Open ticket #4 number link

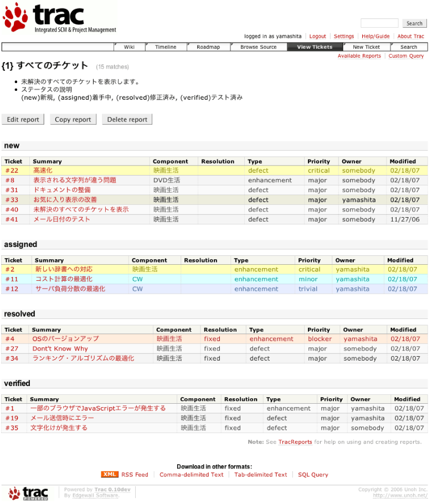[x=10, y=339]
